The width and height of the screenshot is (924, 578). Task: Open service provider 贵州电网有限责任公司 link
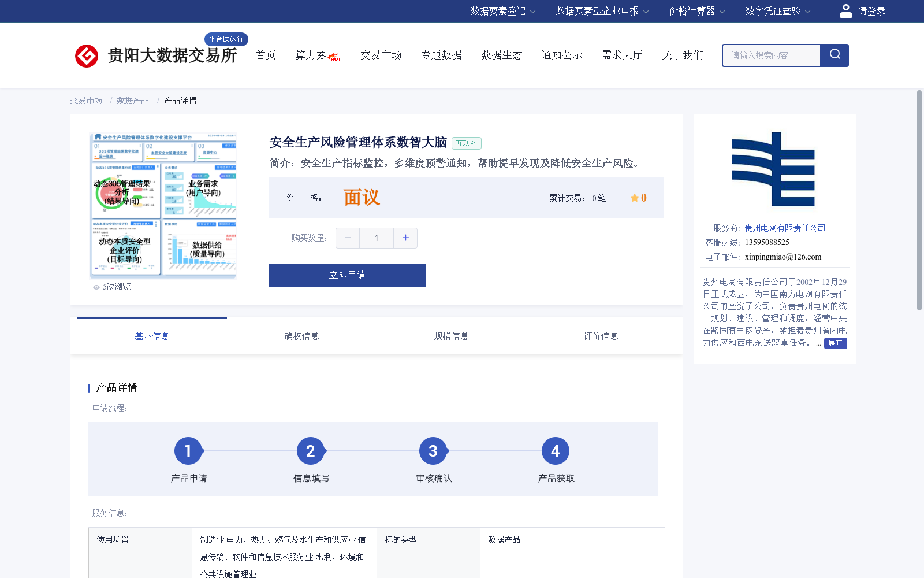[x=785, y=228]
